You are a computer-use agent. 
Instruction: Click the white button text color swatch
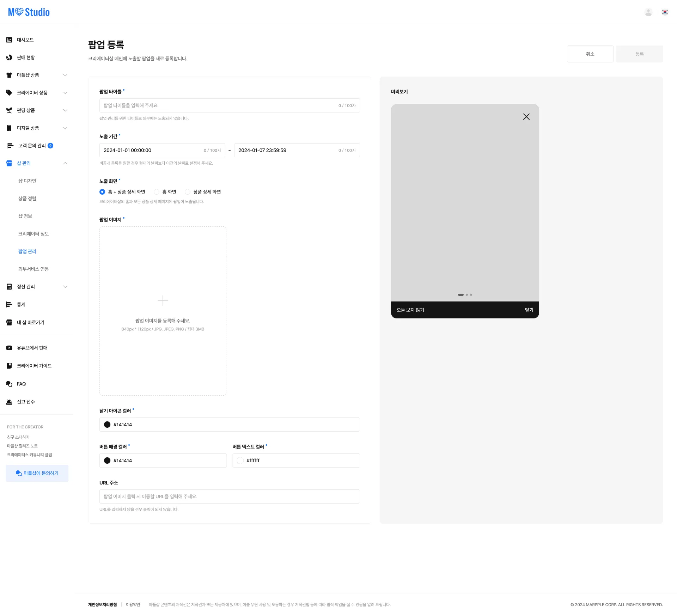point(240,461)
